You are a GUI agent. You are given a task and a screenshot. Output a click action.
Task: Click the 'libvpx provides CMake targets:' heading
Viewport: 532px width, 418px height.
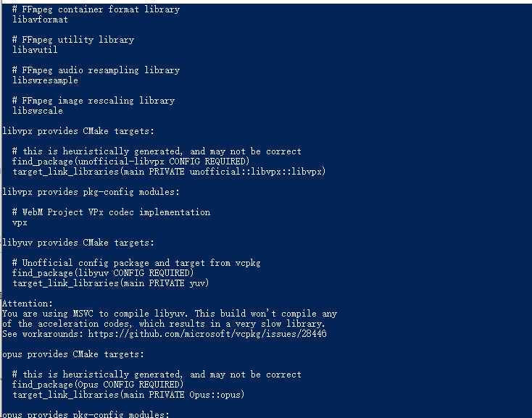pyautogui.click(x=78, y=131)
